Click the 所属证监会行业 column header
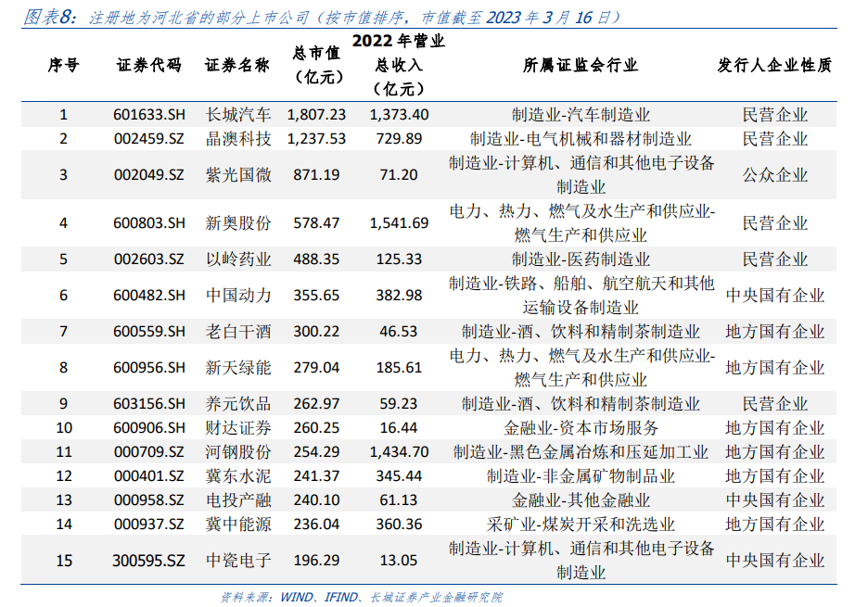The height and width of the screenshot is (607, 868). tap(581, 65)
